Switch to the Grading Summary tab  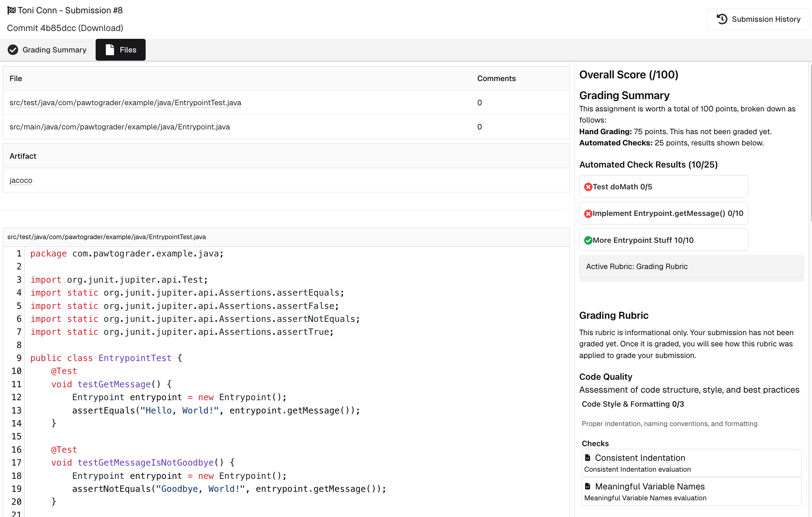[x=54, y=50]
